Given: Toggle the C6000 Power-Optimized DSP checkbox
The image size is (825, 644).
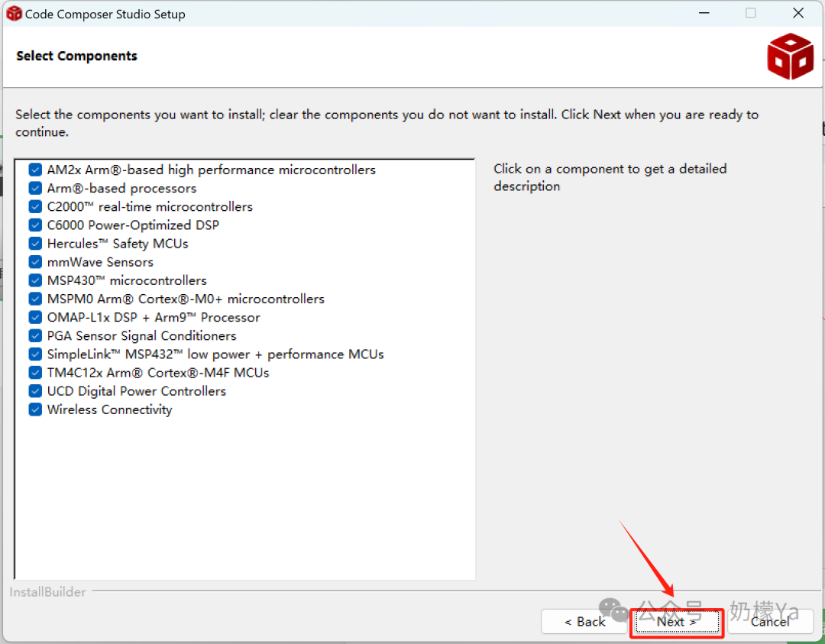Looking at the screenshot, I should 35,225.
